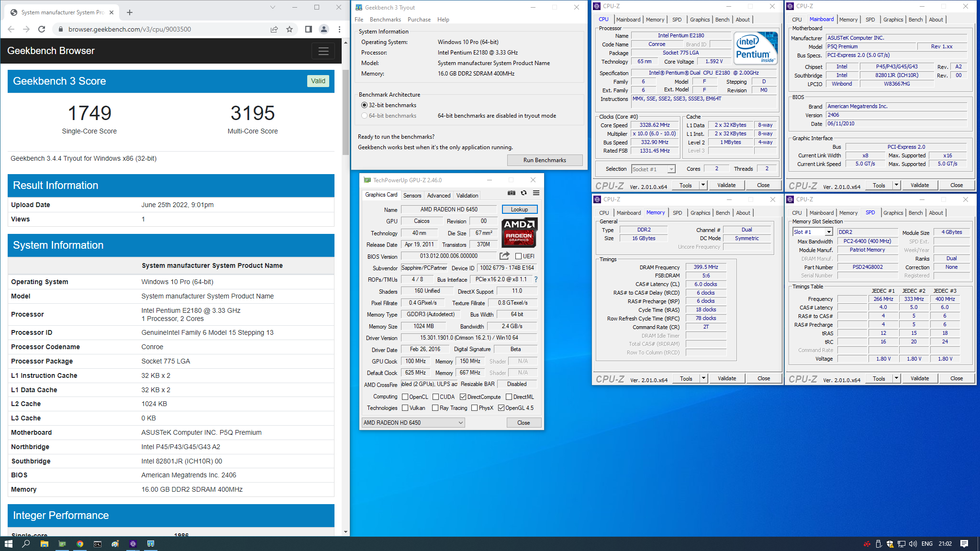Image resolution: width=980 pixels, height=551 pixels.
Task: Click the Chrome tab search chevron
Action: coord(273,7)
